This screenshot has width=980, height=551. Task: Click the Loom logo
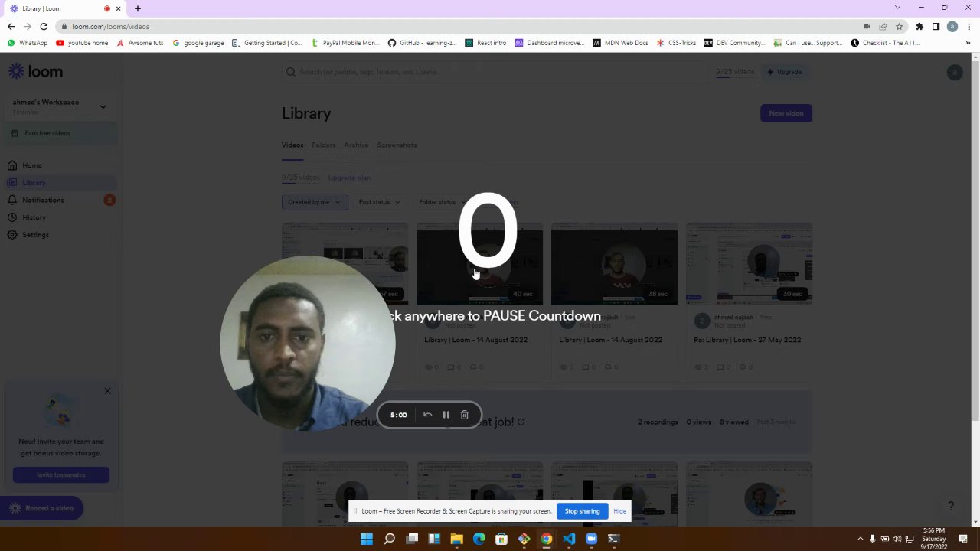pyautogui.click(x=35, y=71)
